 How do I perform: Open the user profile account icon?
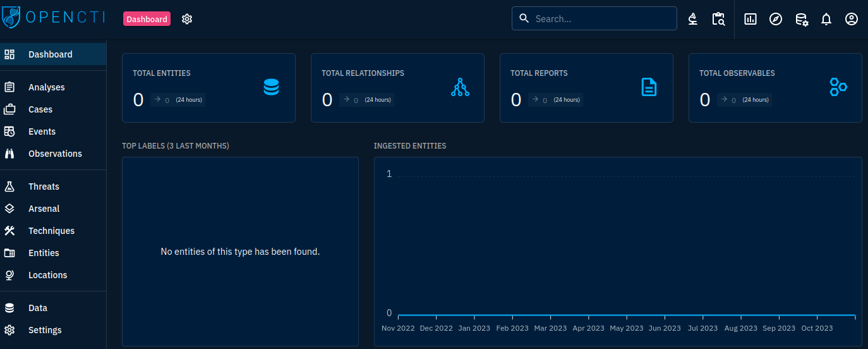coord(852,19)
